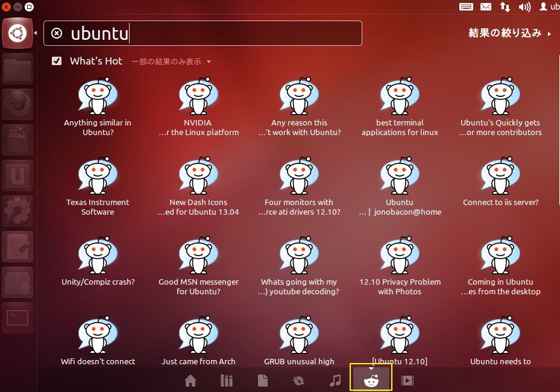Open the text editor launcher icon
This screenshot has height=392, width=560.
tap(17, 247)
